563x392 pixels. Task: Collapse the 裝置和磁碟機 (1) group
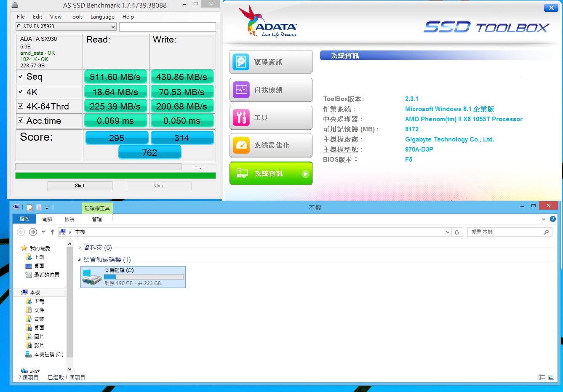click(x=80, y=260)
